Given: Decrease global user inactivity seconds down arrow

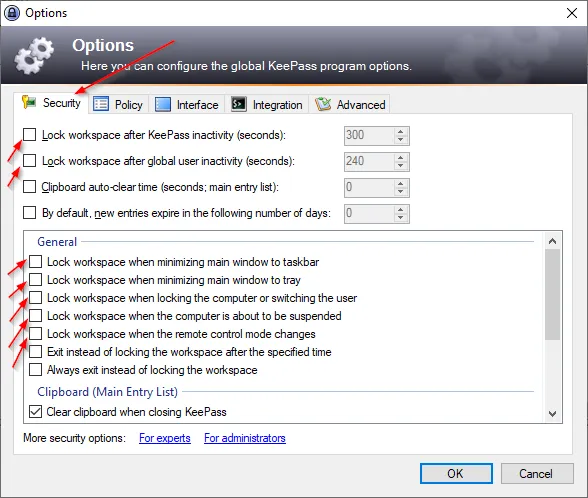Looking at the screenshot, I should pos(400,165).
